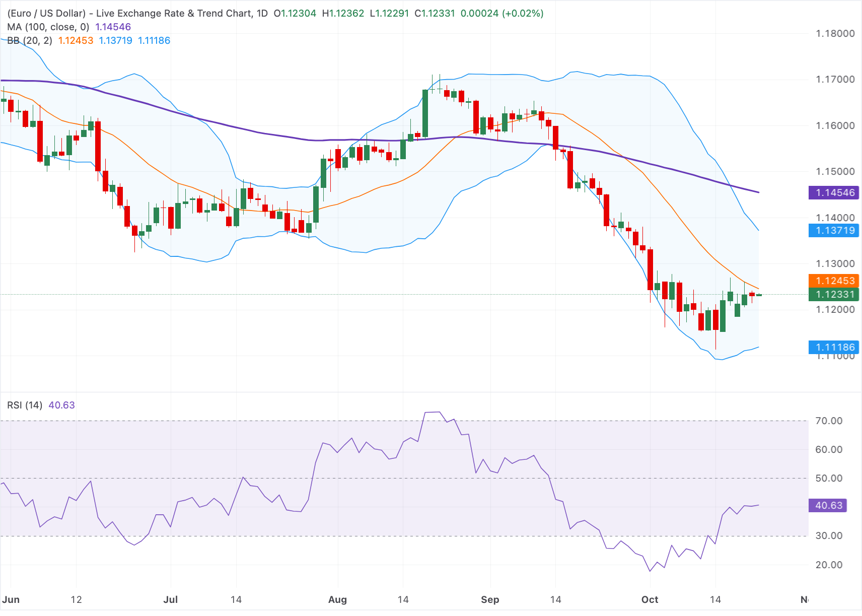Click the green 1.12331 current price tag

[833, 295]
